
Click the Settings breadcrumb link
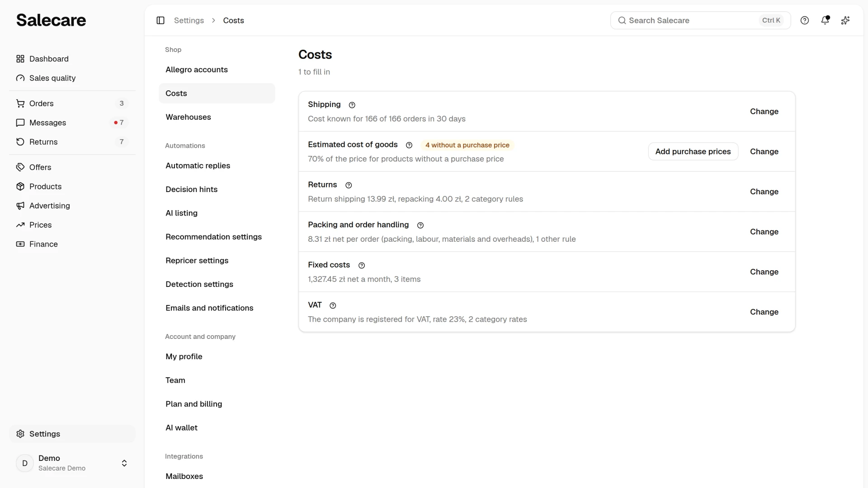click(189, 20)
